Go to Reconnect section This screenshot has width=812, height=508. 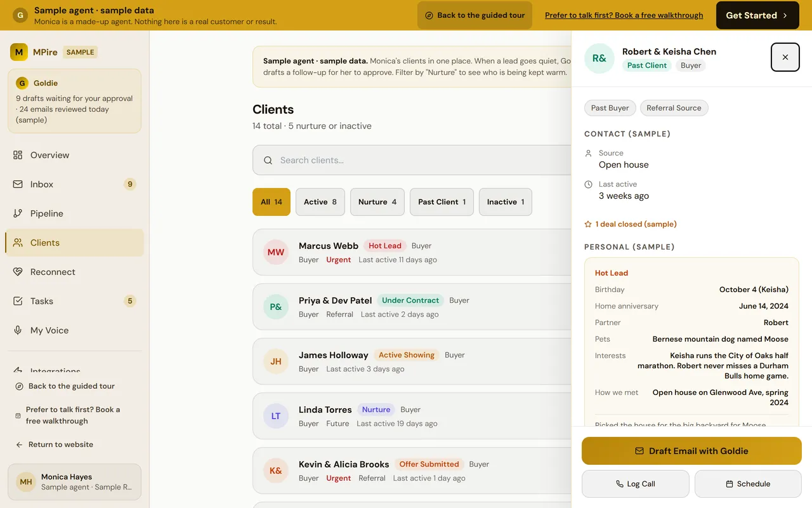[x=75, y=272]
